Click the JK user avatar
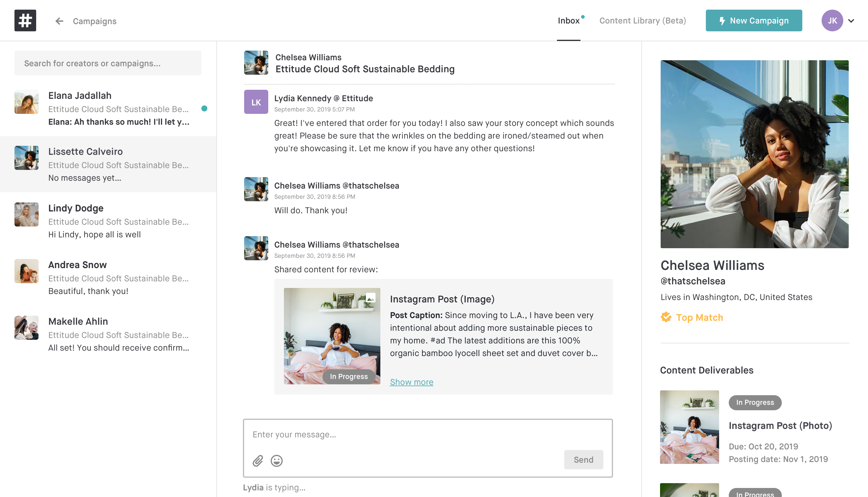Screen dimensions: 868x497 click(x=832, y=20)
